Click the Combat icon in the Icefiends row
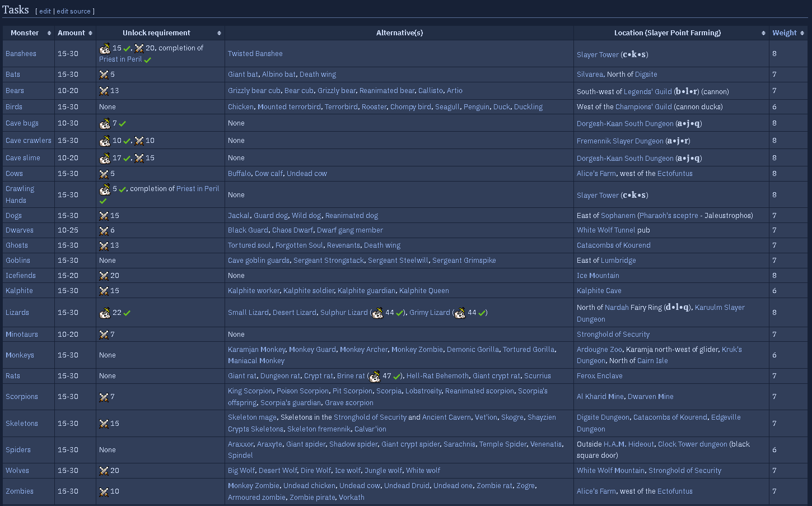This screenshot has height=506, width=812. (x=104, y=276)
